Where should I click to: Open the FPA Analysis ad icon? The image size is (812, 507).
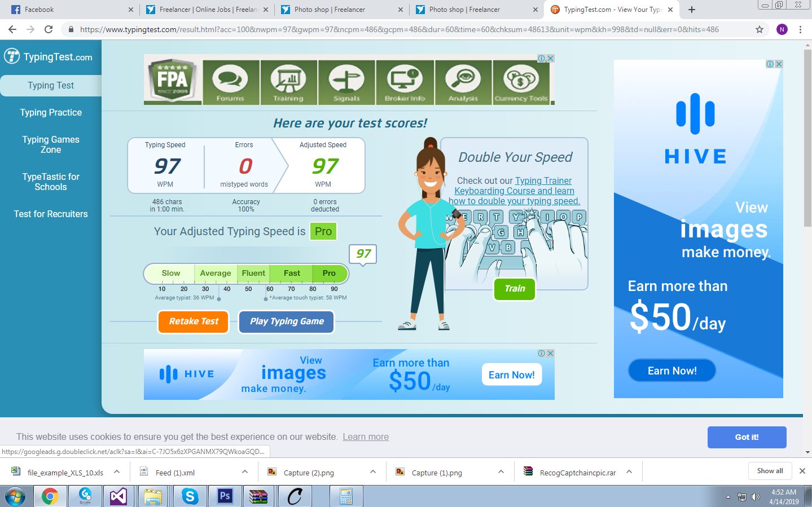463,82
